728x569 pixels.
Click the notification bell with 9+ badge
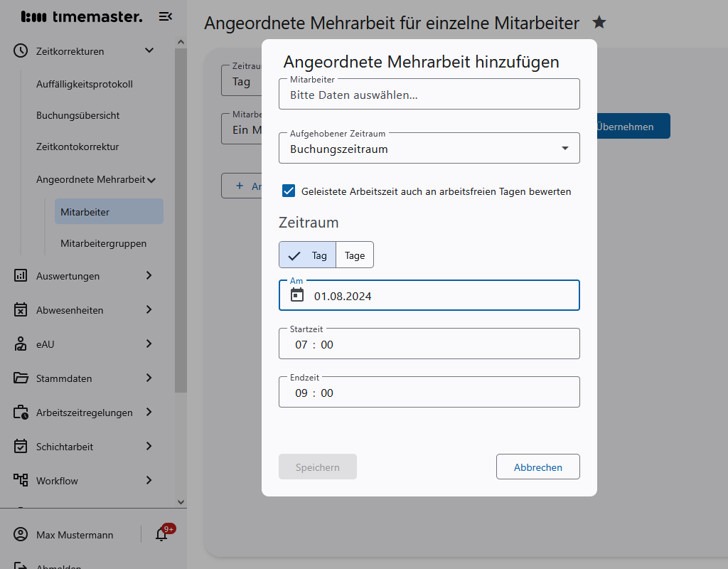point(160,534)
